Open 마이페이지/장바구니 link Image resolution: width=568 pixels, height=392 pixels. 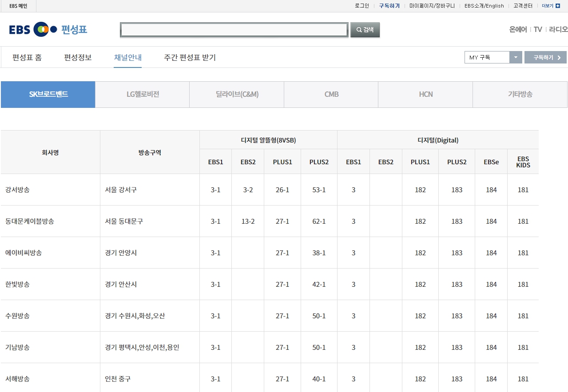point(432,6)
